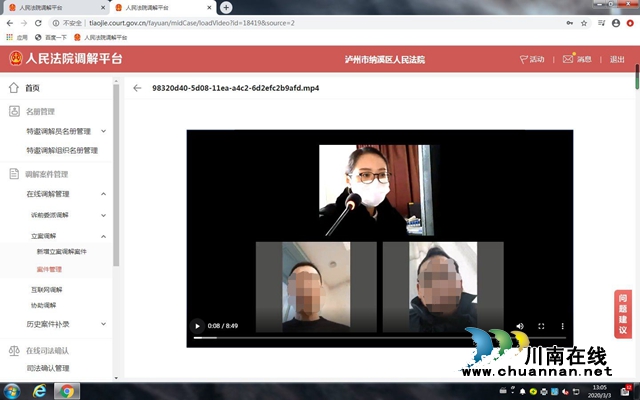
Task: Expand the 诉前委派调解 submenu
Action: (103, 215)
